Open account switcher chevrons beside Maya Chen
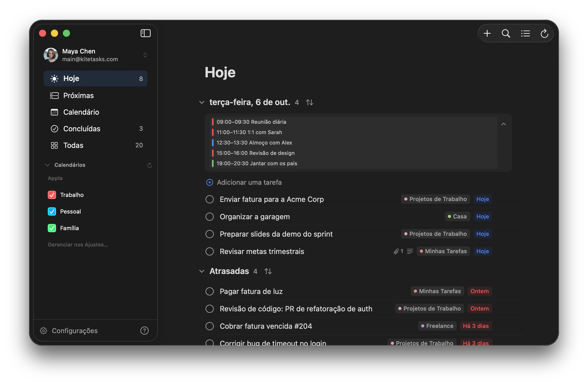 (145, 55)
